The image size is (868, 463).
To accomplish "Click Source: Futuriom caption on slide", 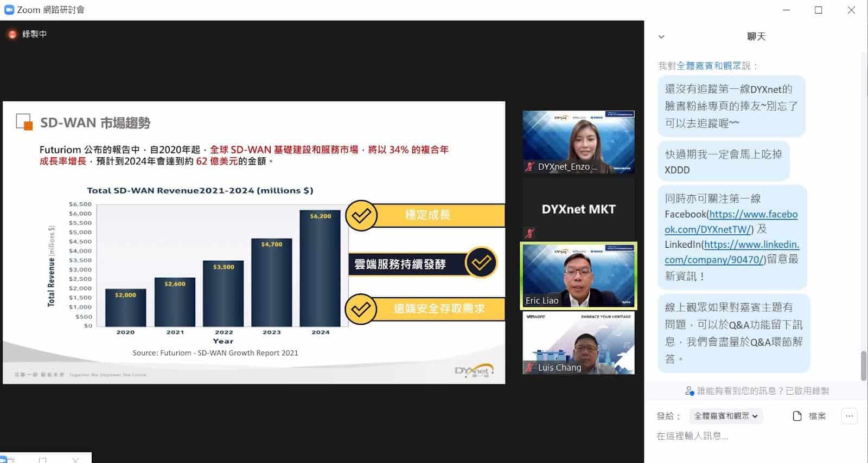I will pyautogui.click(x=215, y=353).
